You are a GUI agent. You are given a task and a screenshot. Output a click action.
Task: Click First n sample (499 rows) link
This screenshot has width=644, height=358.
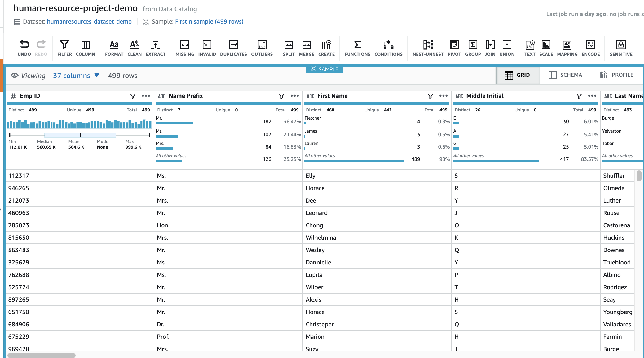[209, 22]
